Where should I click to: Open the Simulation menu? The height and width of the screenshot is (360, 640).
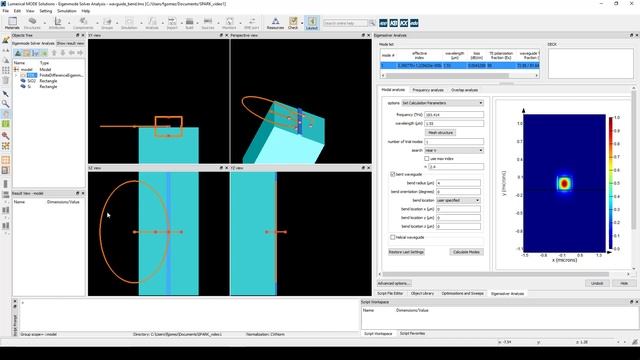click(67, 11)
